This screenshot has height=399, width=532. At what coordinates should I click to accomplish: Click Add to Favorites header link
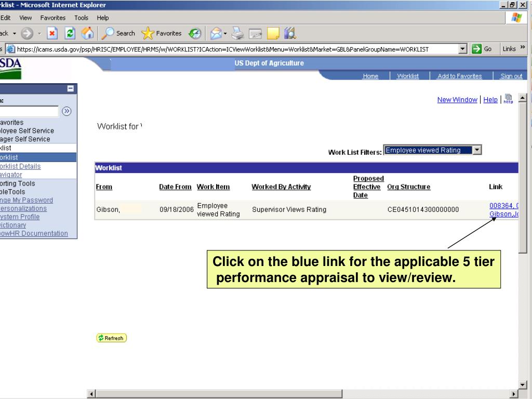coord(459,76)
